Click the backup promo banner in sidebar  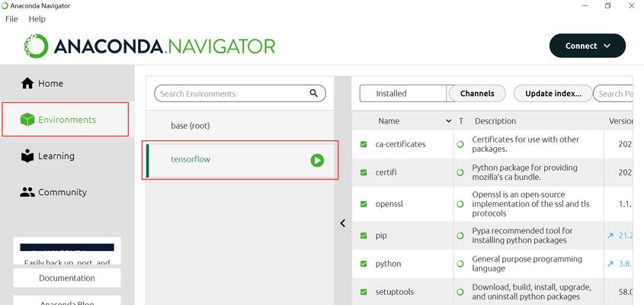67,251
